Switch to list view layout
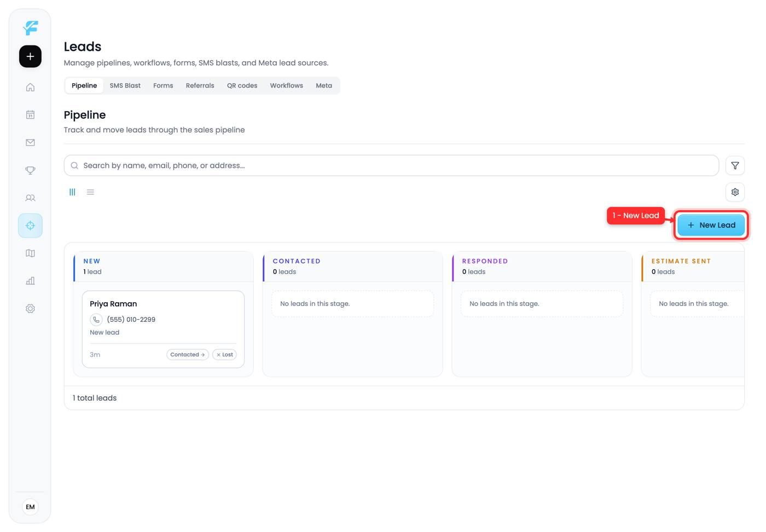This screenshot has height=532, width=766. click(90, 192)
